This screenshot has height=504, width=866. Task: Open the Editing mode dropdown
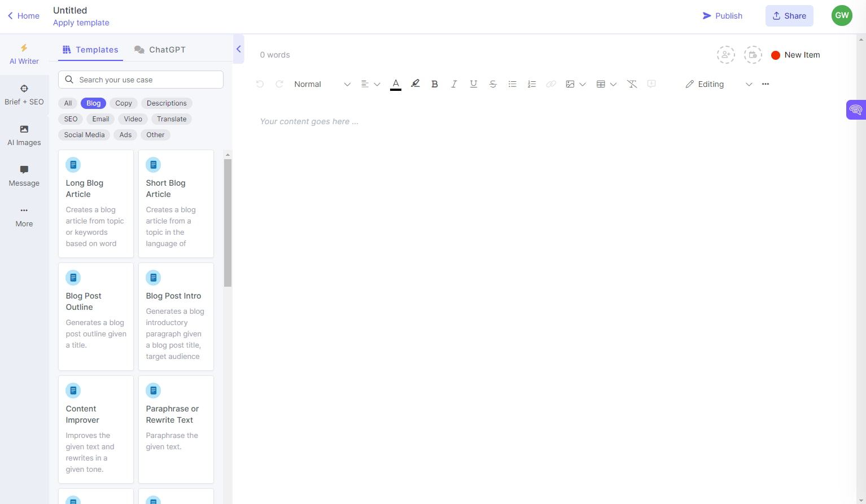[749, 84]
